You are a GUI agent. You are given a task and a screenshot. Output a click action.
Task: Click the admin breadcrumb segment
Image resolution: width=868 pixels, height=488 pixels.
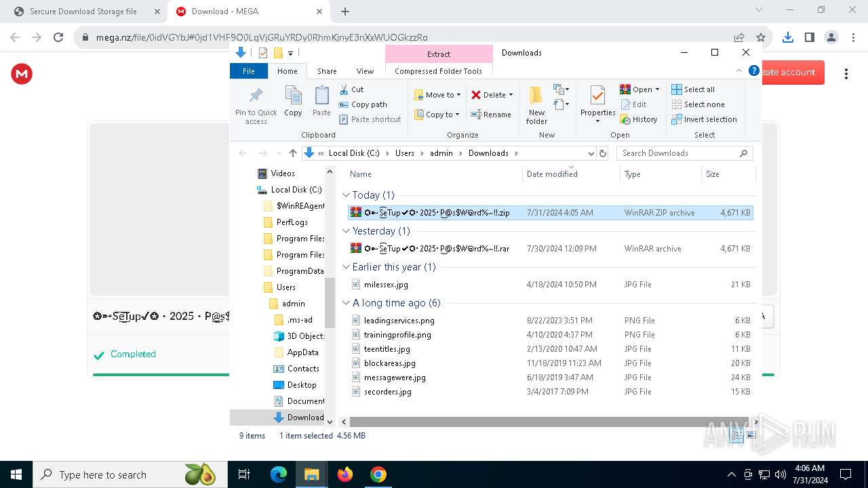point(441,153)
